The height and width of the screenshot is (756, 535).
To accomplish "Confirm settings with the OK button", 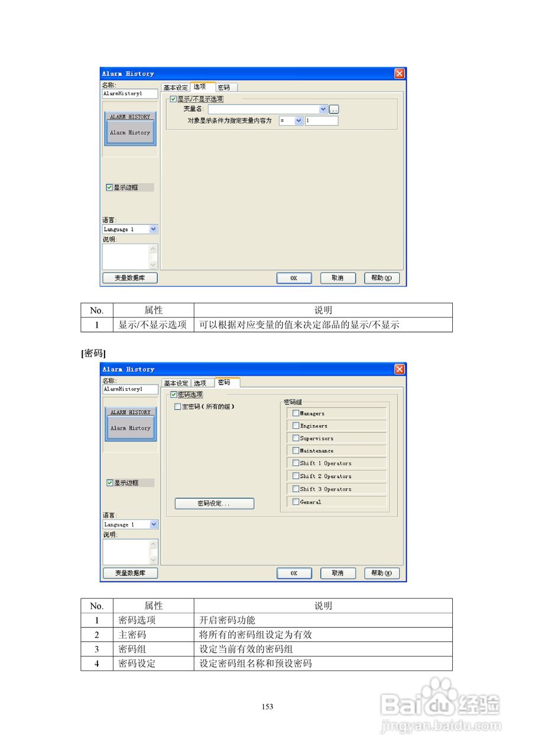I will (x=294, y=278).
